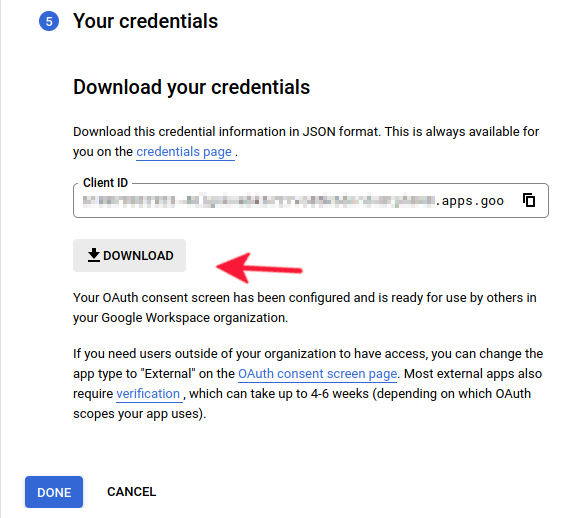Viewport: 570px width, 518px height.
Task: Focus the Client ID text field
Action: [x=311, y=201]
